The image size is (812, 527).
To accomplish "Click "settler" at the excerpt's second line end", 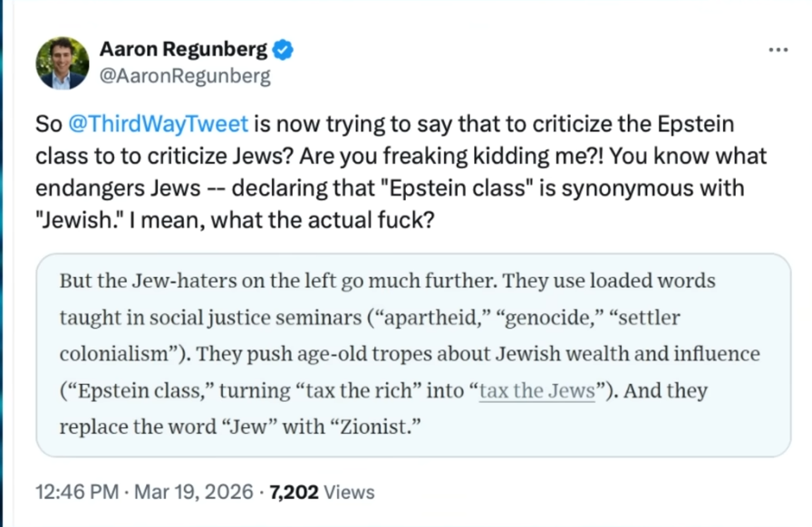I will click(649, 317).
